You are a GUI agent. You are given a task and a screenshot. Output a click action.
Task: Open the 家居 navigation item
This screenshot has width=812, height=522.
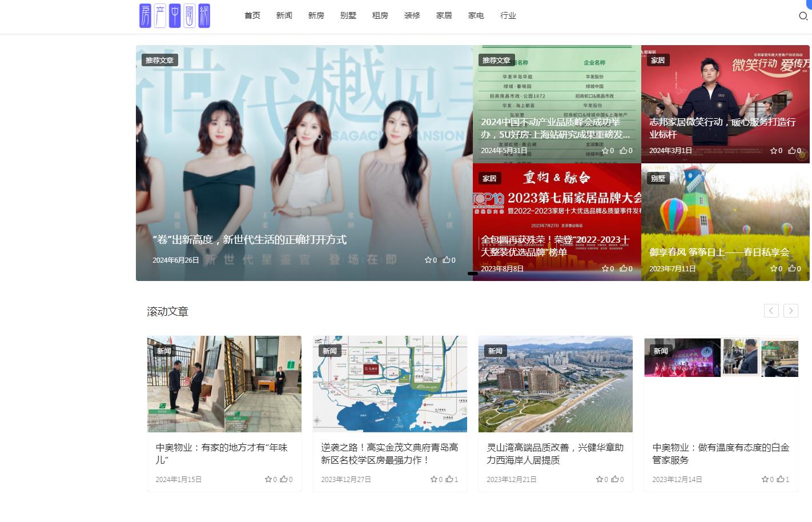[444, 15]
